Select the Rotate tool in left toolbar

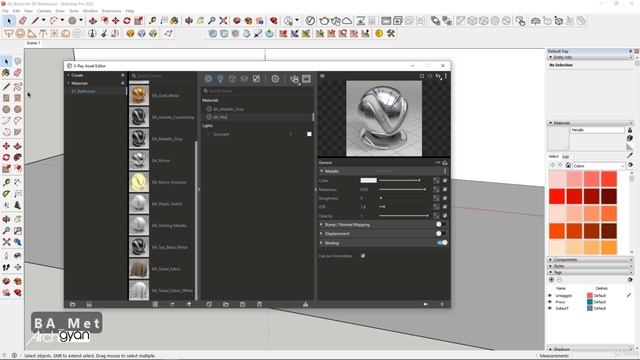pyautogui.click(x=6, y=157)
